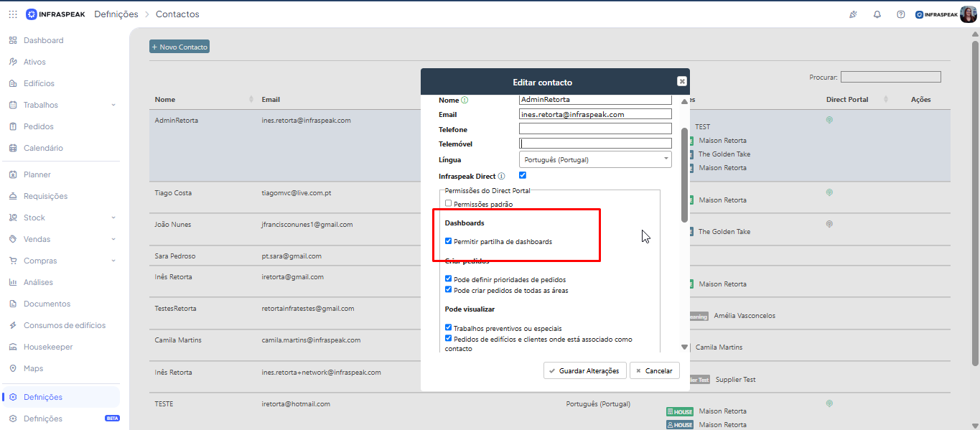Click the TestesRetorta contact name

(175, 308)
